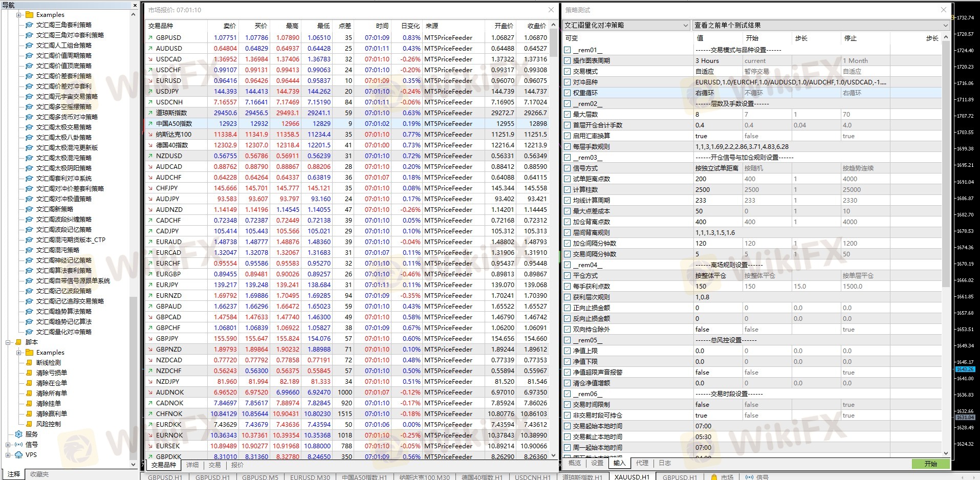Screen dimensions: 980x480
Task: Click the 风险控制 script icon
Action: (29, 424)
